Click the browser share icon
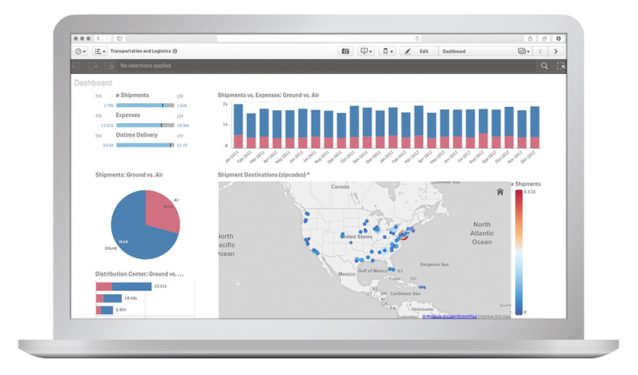 tap(530, 39)
